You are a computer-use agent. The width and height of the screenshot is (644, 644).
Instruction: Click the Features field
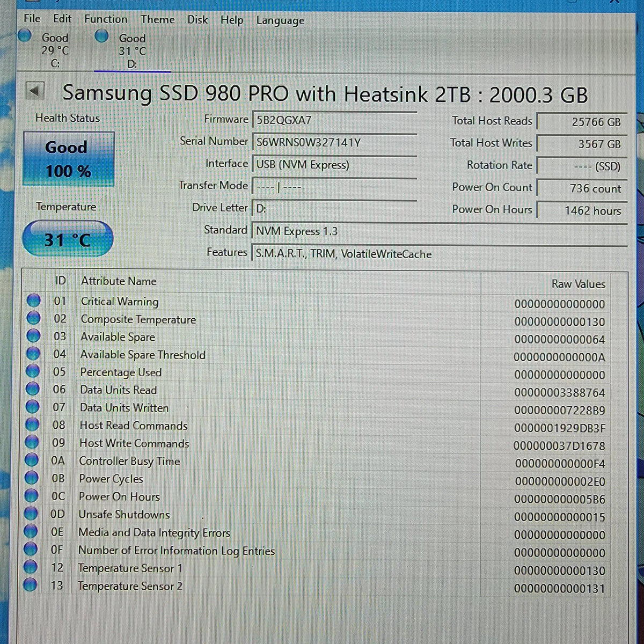click(x=439, y=254)
